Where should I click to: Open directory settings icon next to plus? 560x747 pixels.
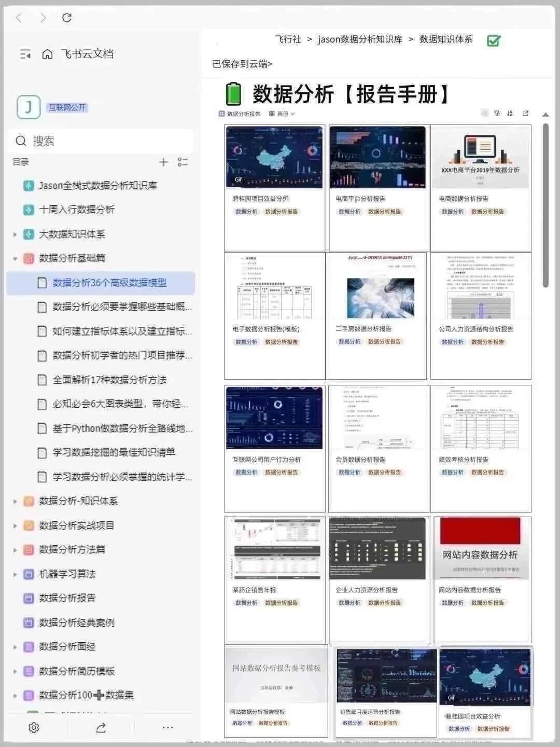click(x=182, y=162)
